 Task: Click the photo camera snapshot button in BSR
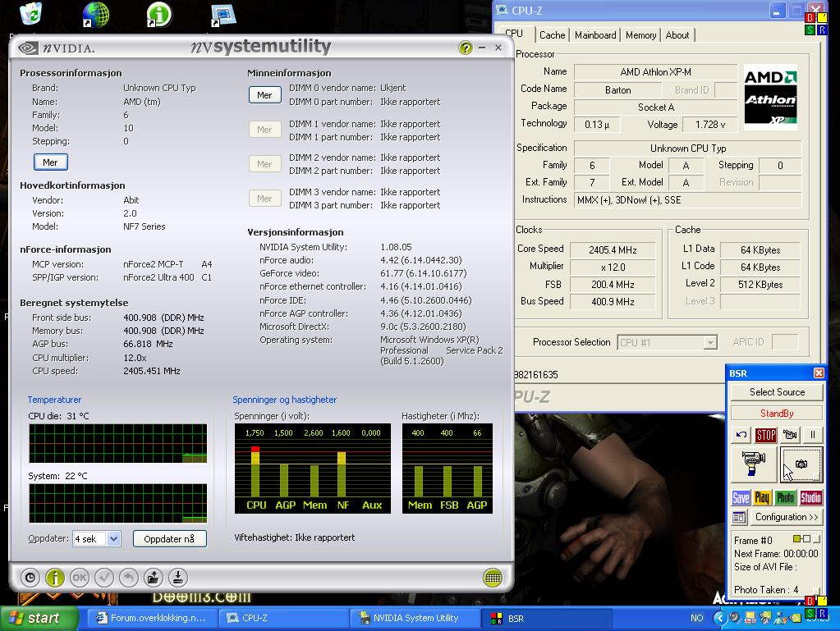pos(801,464)
